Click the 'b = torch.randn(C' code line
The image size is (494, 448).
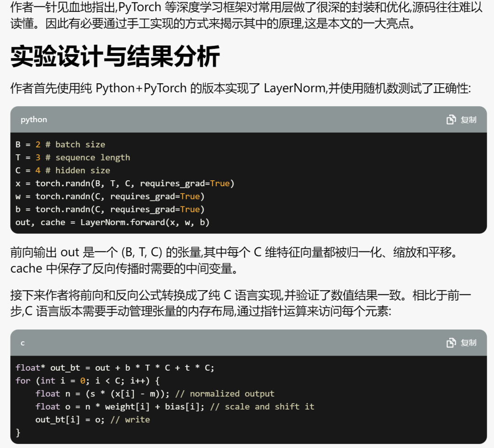(110, 209)
